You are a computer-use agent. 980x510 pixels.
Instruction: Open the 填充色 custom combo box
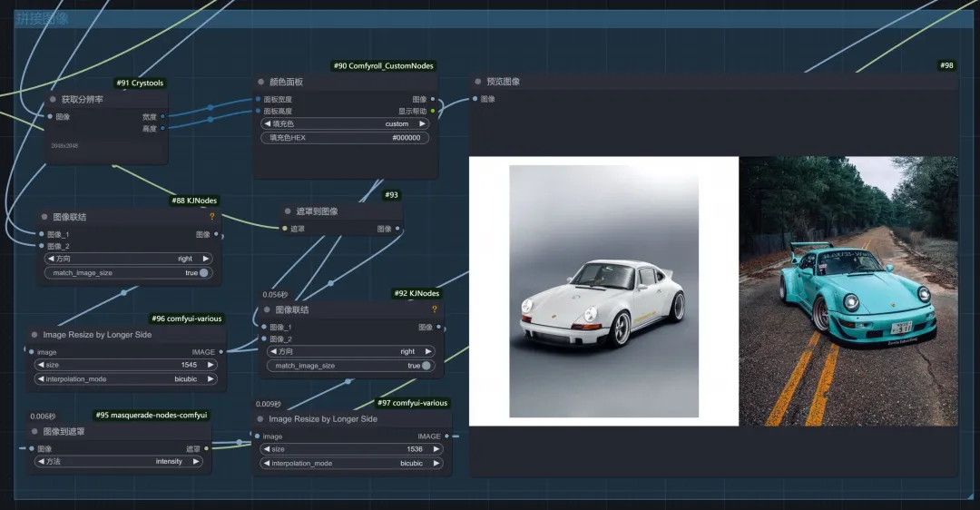pos(345,123)
